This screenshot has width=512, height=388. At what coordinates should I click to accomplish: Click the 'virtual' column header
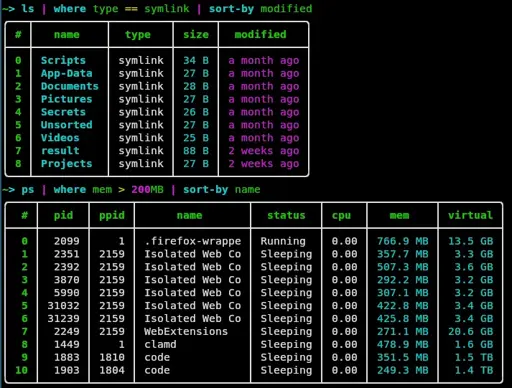(x=470, y=215)
